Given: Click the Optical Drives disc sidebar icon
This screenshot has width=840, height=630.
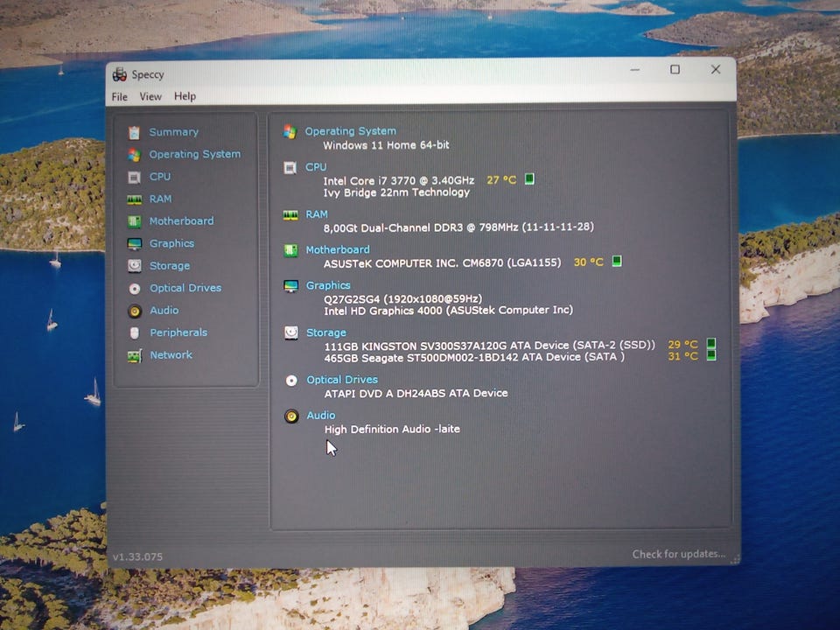Looking at the screenshot, I should click(x=135, y=289).
